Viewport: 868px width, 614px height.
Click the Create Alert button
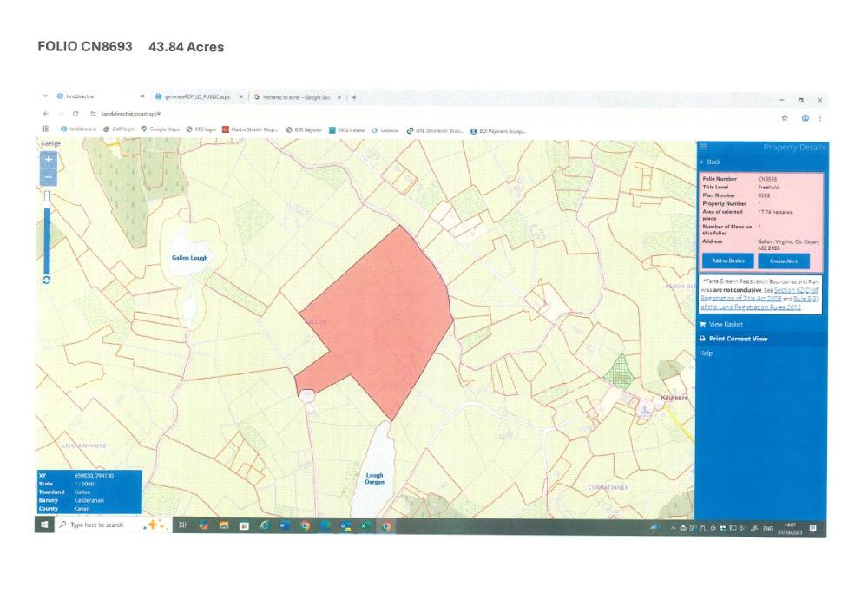coord(783,261)
